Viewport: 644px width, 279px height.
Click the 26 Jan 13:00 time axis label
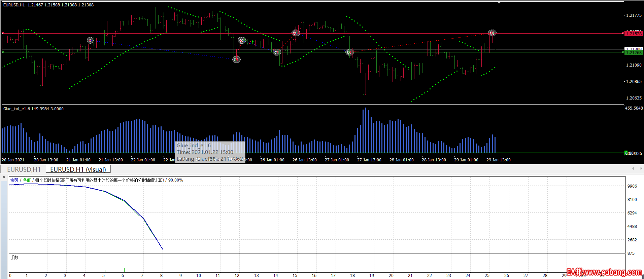pos(305,160)
